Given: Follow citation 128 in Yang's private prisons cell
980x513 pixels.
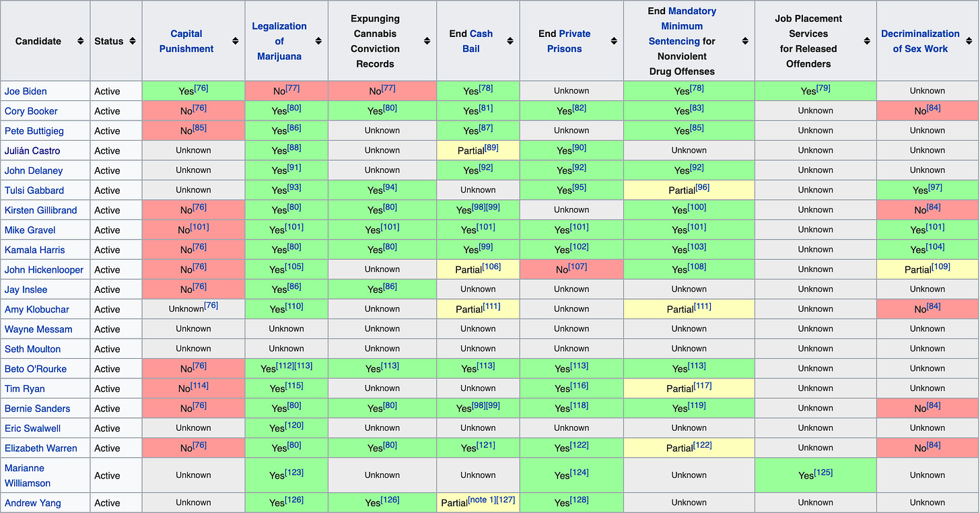Looking at the screenshot, I should (x=580, y=500).
